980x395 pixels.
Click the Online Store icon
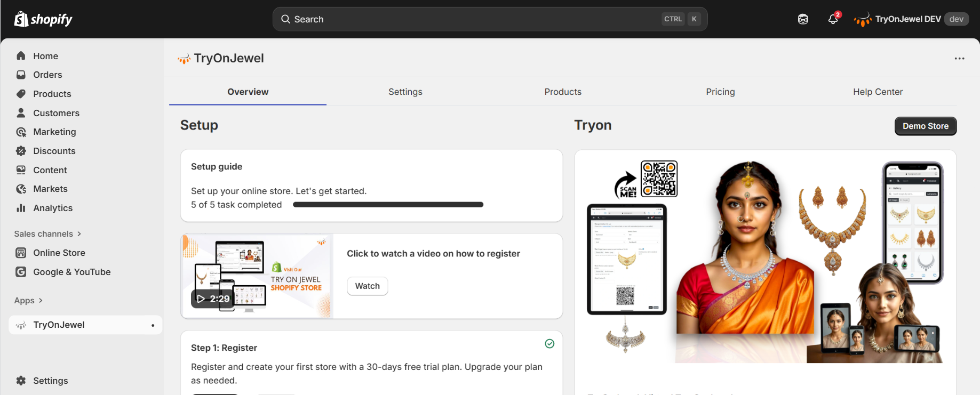pos(21,253)
